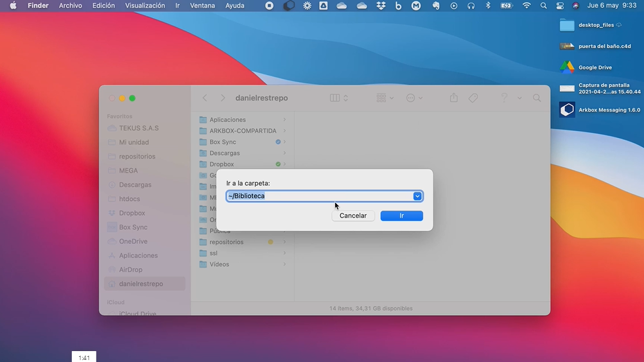This screenshot has height=362, width=644.
Task: Click the Wi-Fi icon in menu bar
Action: click(527, 6)
